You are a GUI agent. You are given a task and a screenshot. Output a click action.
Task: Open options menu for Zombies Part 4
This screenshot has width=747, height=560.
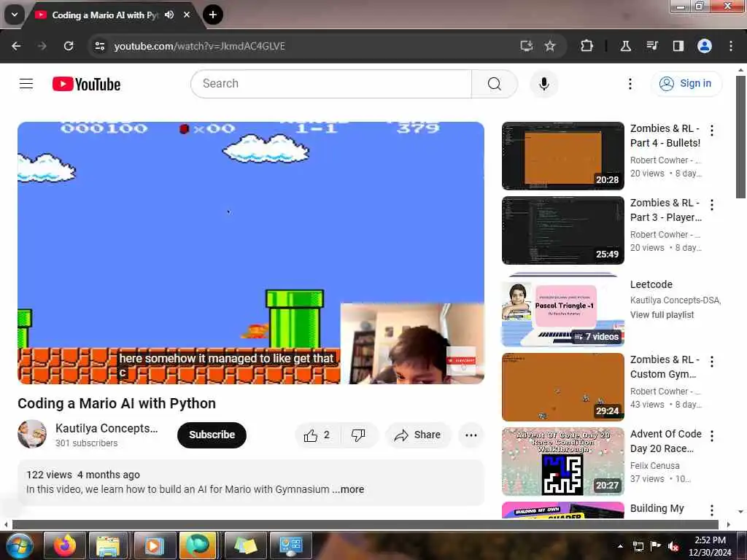[x=712, y=130]
